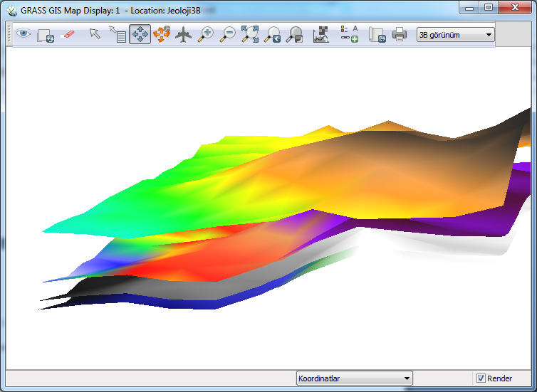Return to previous zoom icon
The width and height of the screenshot is (537, 392).
[272, 34]
